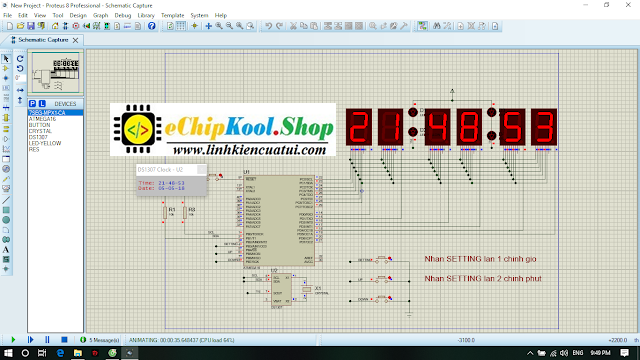640x360 pixels.
Task: Open the File menu
Action: pyautogui.click(x=8, y=15)
